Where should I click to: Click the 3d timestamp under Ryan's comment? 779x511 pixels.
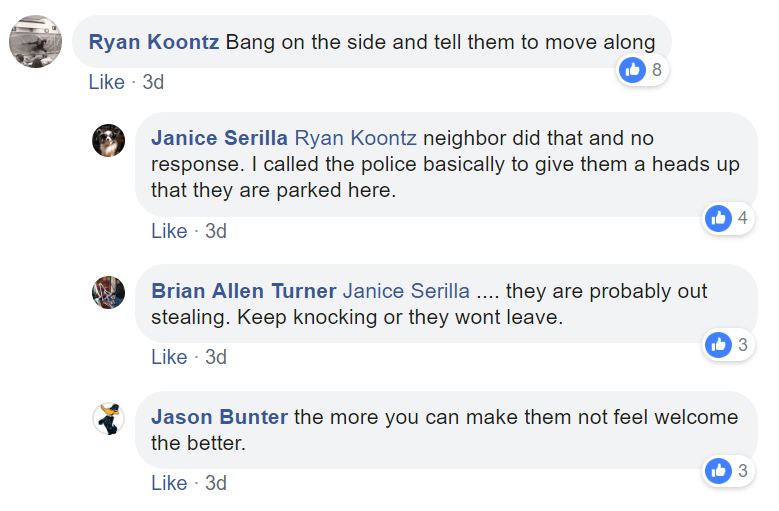tap(153, 82)
